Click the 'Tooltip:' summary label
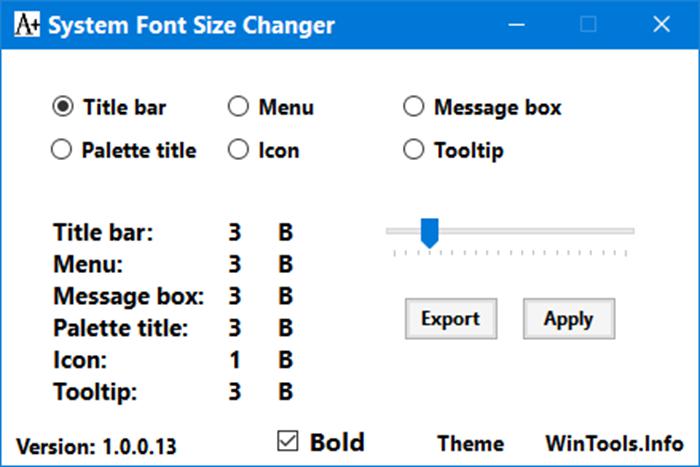The width and height of the screenshot is (700, 467). click(95, 392)
